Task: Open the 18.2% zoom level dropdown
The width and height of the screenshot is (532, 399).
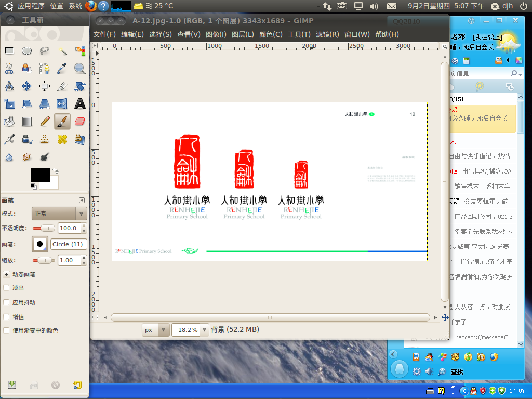Action: pos(204,330)
